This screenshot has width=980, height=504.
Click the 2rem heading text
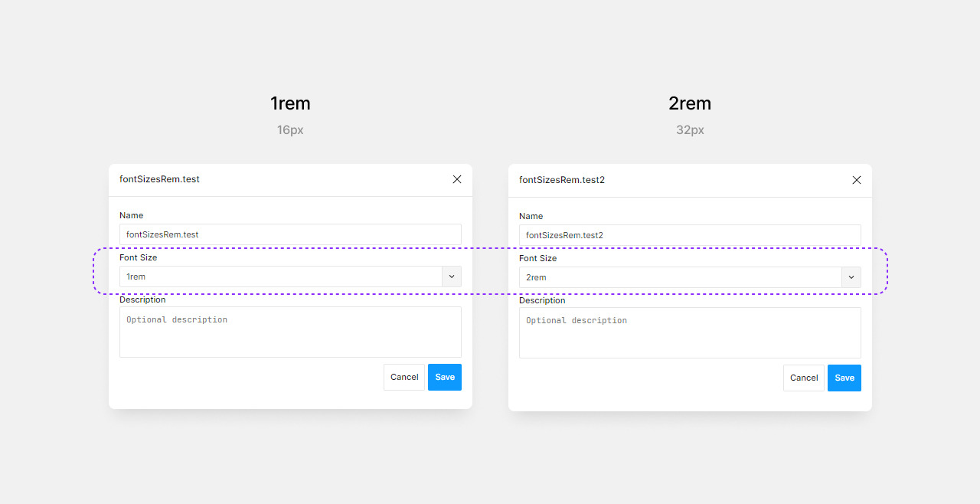(x=690, y=103)
